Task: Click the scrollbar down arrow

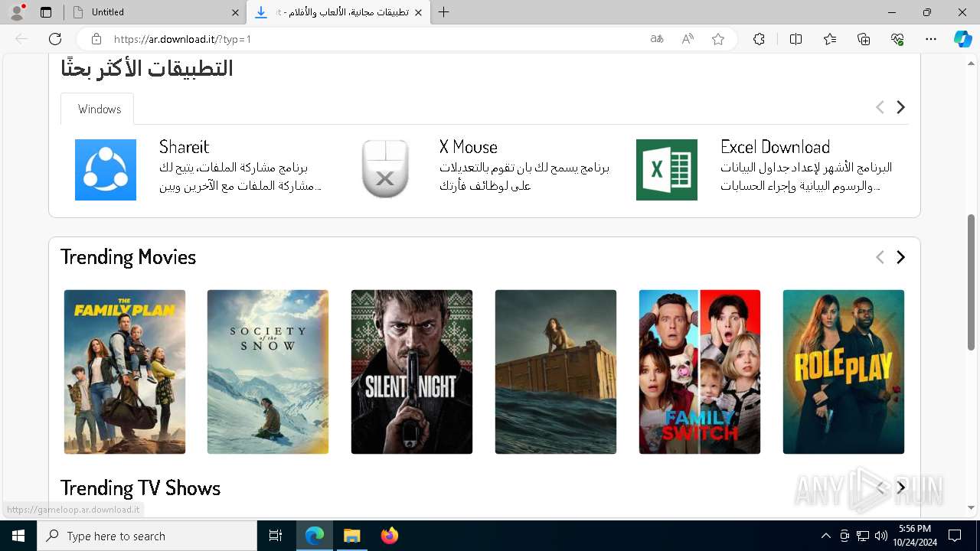Action: (x=972, y=508)
